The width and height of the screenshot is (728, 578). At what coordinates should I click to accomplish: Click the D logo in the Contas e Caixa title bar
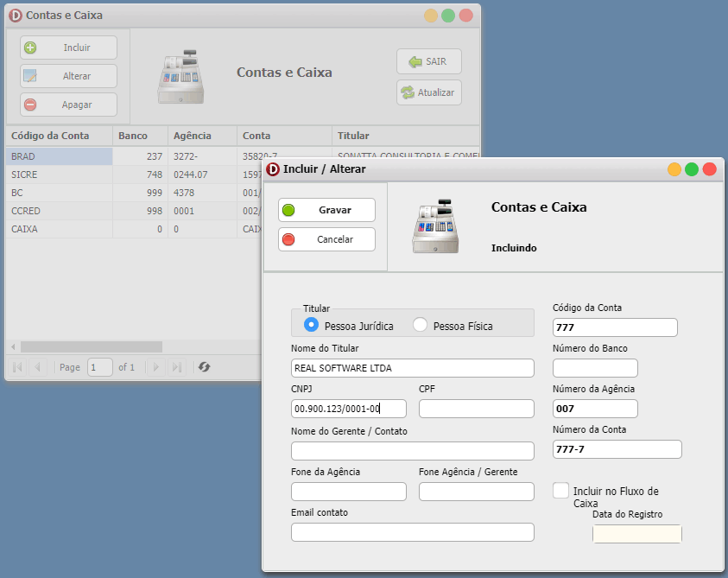[x=16, y=16]
